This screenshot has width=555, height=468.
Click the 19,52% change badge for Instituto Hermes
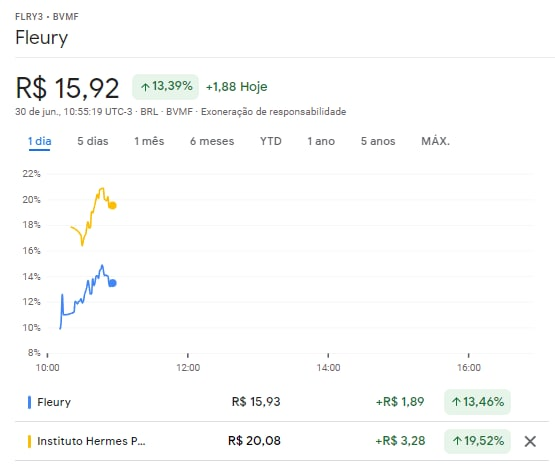477,441
